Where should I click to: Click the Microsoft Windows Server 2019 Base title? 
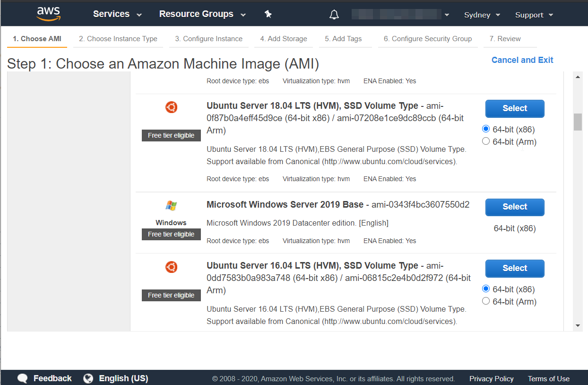tap(285, 204)
